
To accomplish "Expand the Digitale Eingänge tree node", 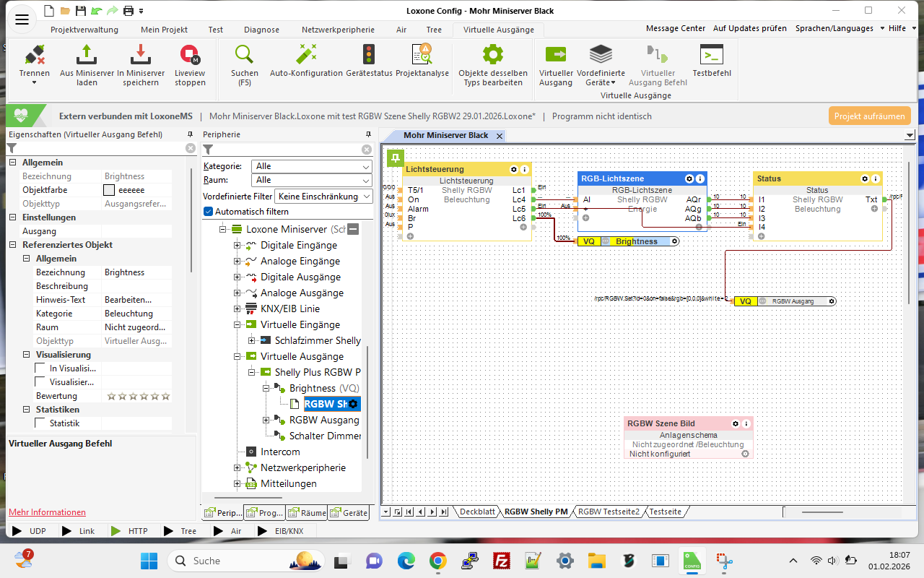I will pos(237,246).
